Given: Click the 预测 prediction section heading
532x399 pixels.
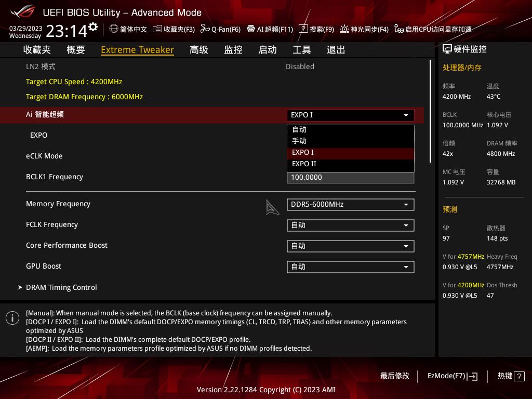Looking at the screenshot, I should [x=449, y=209].
